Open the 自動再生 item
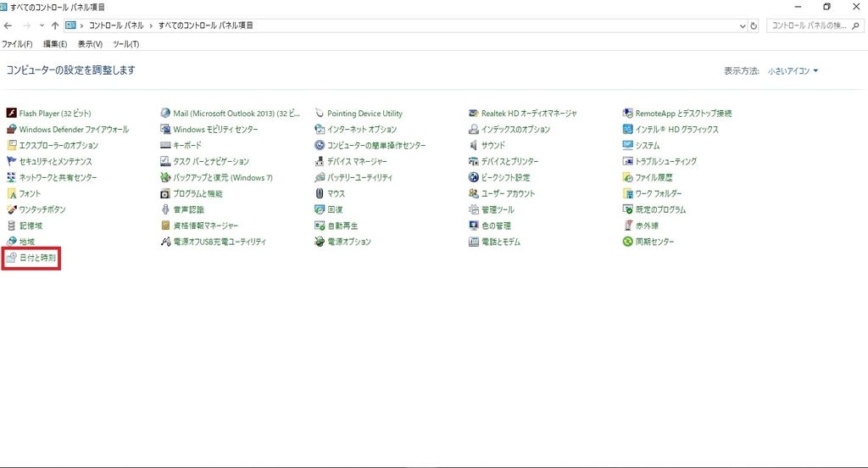The width and height of the screenshot is (868, 468). 336,226
